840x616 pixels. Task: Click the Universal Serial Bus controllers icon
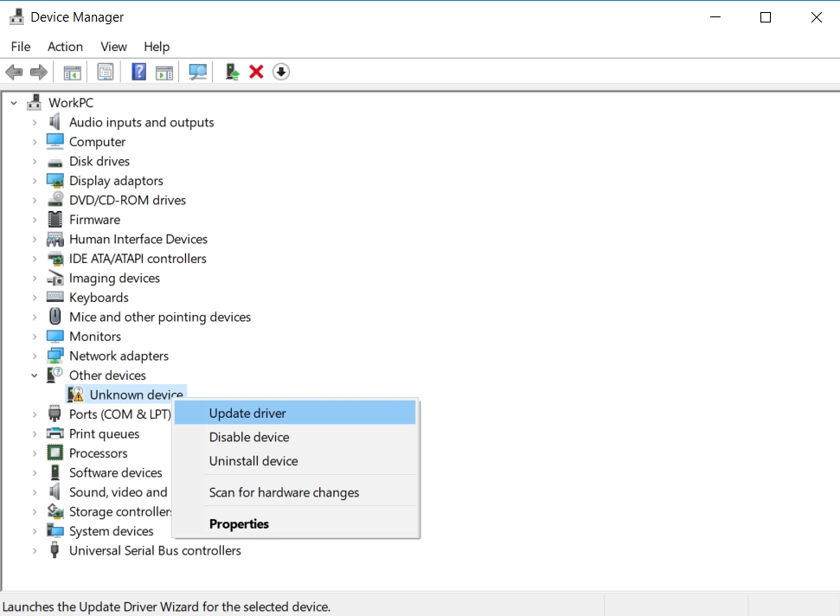coord(55,550)
